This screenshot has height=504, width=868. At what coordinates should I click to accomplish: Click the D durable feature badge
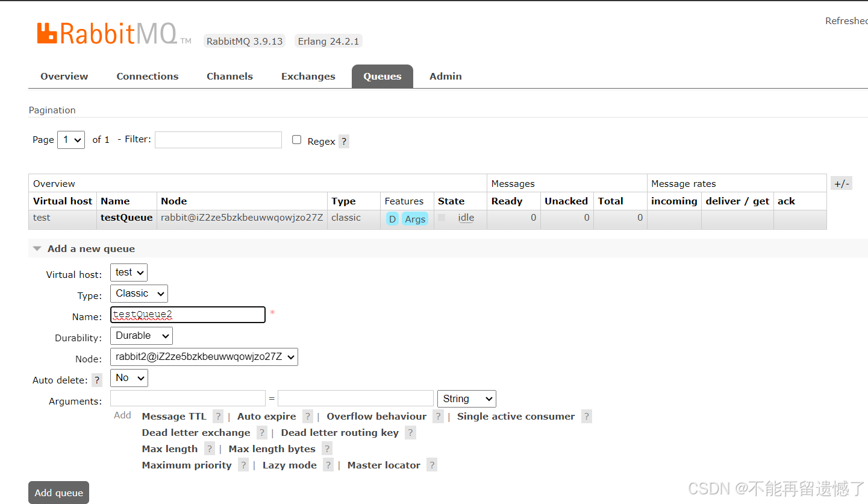pos(392,219)
